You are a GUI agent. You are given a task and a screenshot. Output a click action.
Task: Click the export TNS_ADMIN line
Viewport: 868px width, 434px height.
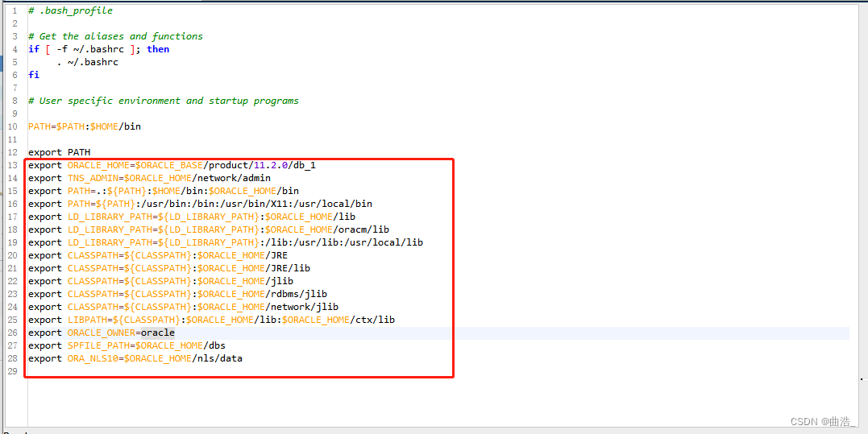coord(149,178)
